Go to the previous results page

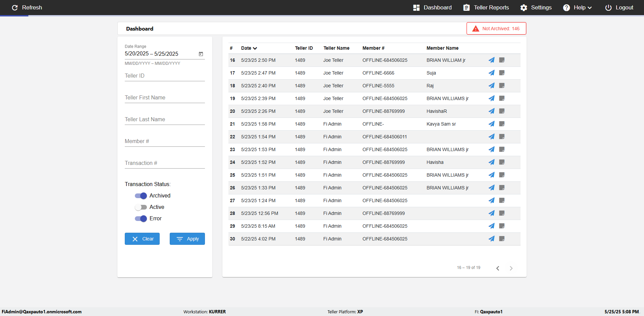pos(498,268)
